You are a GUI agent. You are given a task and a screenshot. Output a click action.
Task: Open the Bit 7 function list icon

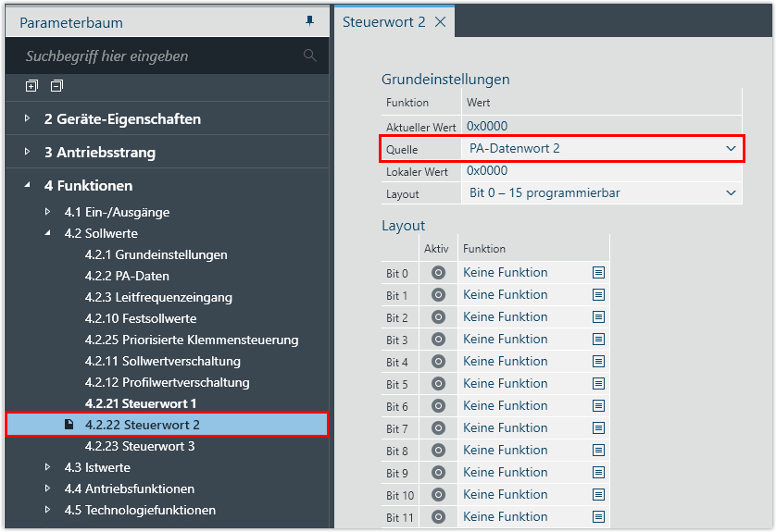pyautogui.click(x=598, y=428)
